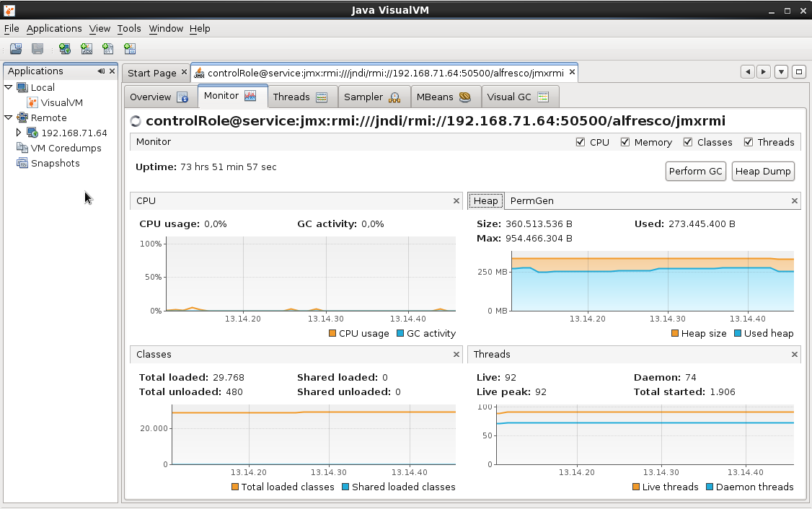Close the Threads graph panel
This screenshot has height=509, width=812.
795,355
